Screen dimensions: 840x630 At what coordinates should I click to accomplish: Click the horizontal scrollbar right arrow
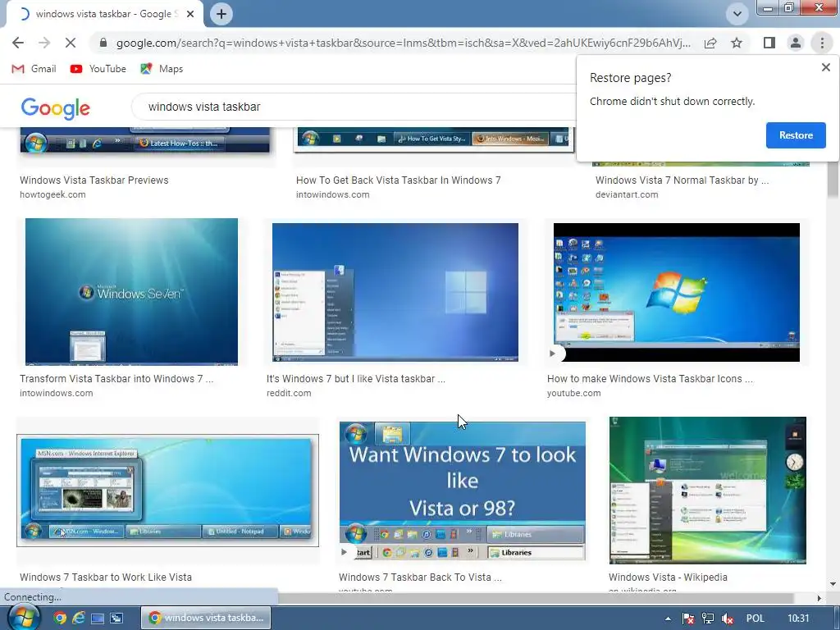click(x=819, y=598)
